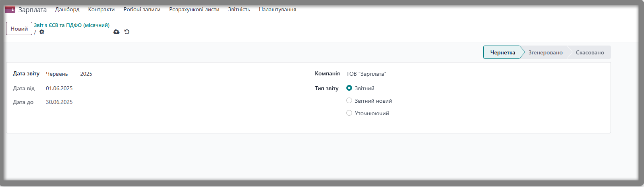The image size is (644, 187).
Task: Set status to Скасовано
Action: (x=590, y=52)
